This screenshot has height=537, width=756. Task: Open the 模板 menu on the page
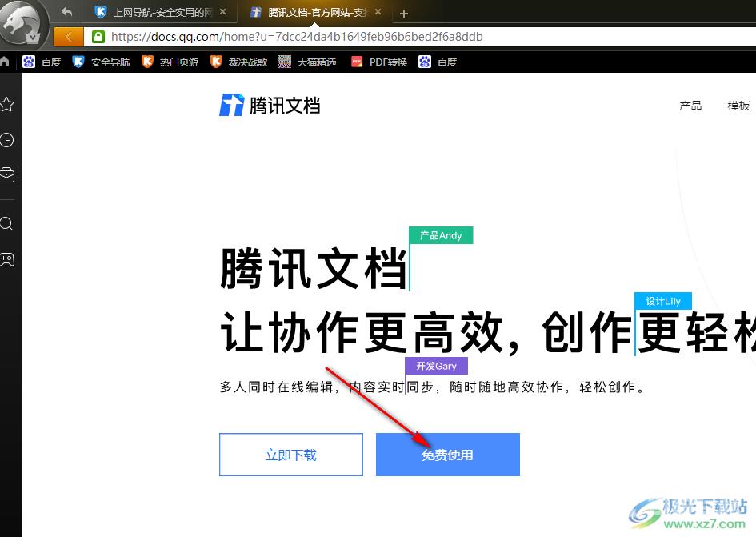(738, 105)
